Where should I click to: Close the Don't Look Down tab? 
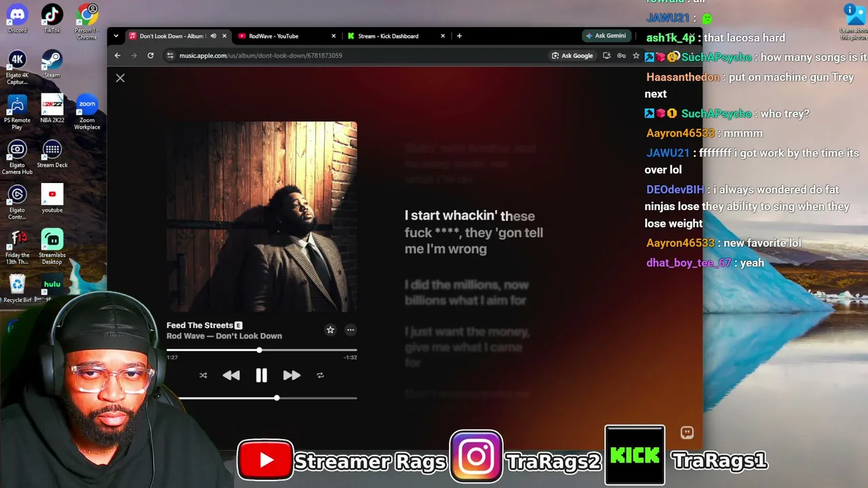(224, 36)
